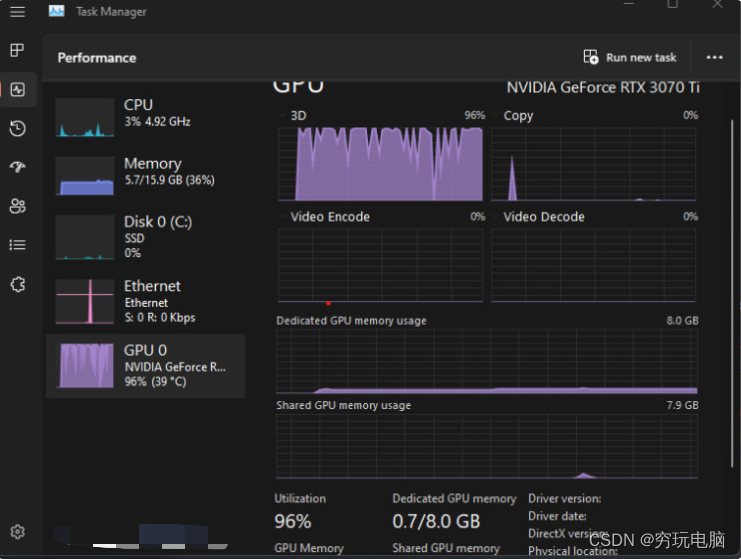Click the vertical scrollbar on the right
The height and width of the screenshot is (559, 741).
[732, 293]
